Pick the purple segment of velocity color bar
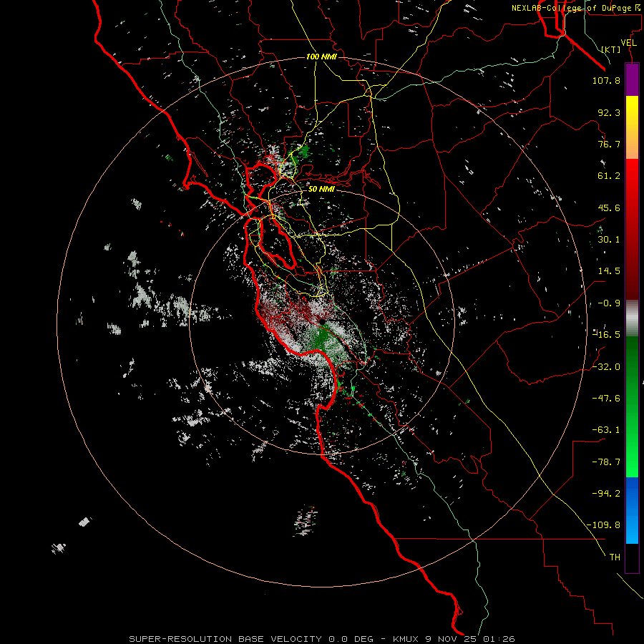 click(x=632, y=80)
